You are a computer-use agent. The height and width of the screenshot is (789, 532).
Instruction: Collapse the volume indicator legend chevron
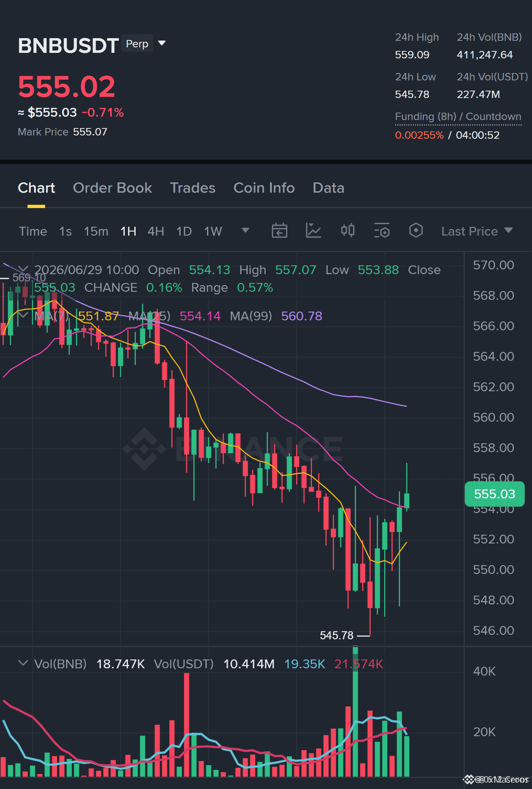[x=23, y=663]
